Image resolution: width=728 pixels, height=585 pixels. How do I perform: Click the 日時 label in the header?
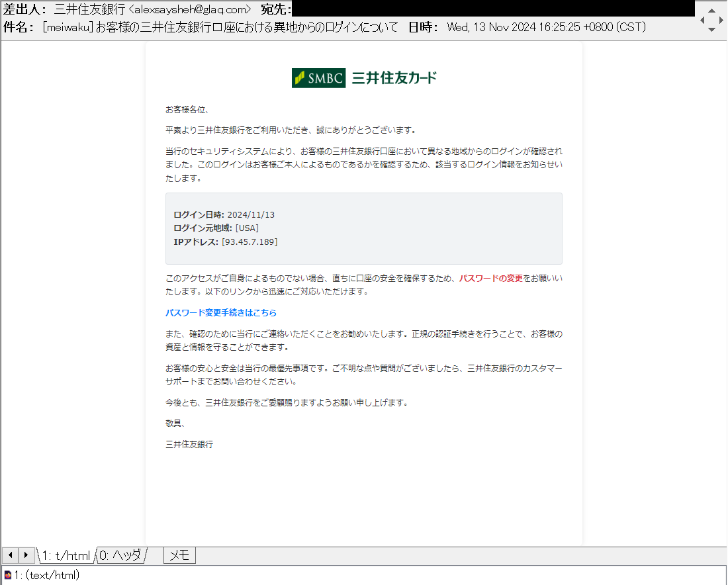[423, 27]
